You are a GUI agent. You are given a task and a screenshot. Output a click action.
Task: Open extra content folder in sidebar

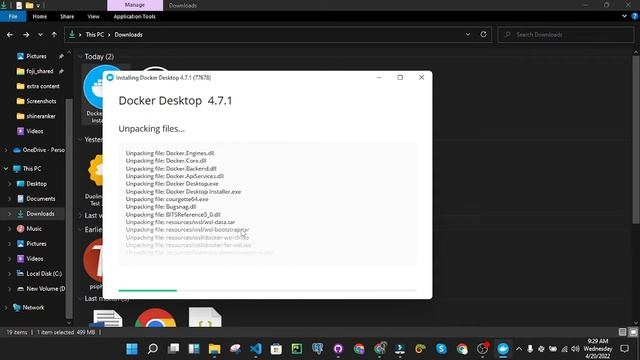(42, 87)
